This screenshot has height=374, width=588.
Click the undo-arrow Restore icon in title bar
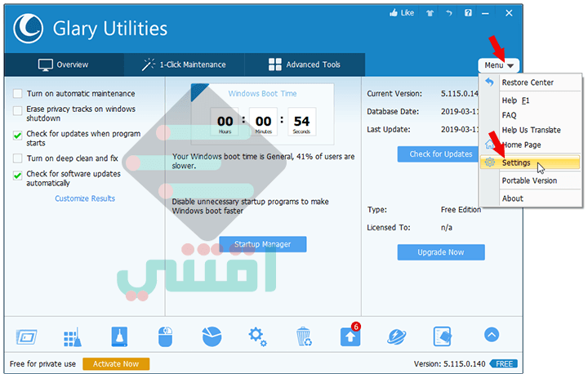(449, 13)
